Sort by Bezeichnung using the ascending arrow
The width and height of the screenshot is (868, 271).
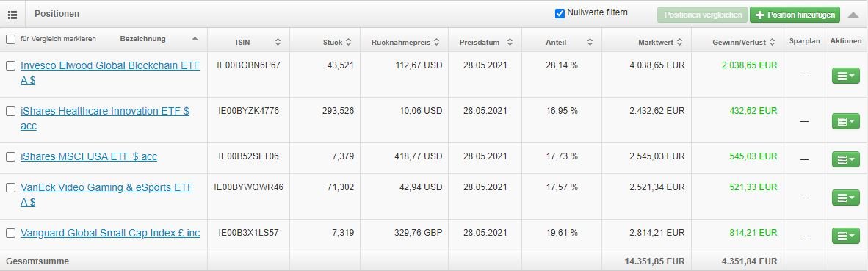(195, 39)
